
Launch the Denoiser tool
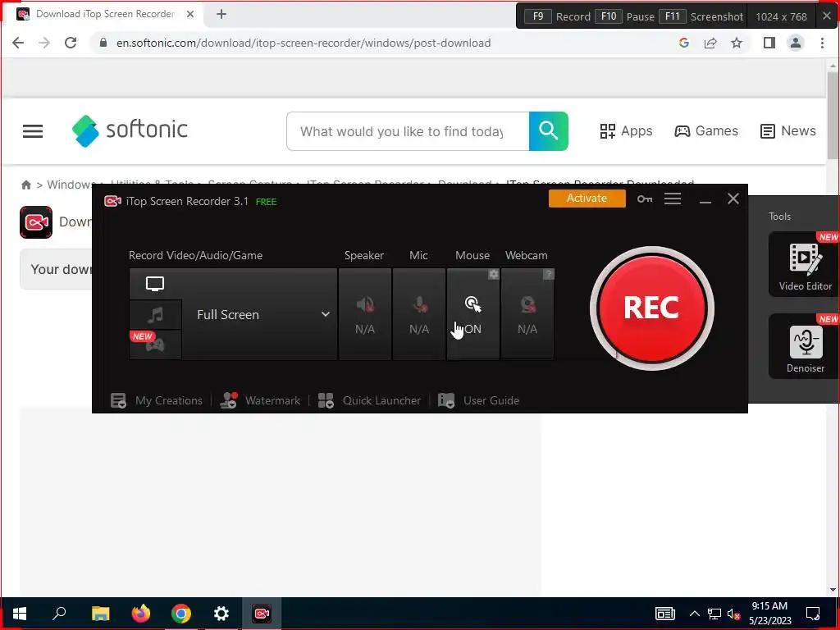coord(805,346)
